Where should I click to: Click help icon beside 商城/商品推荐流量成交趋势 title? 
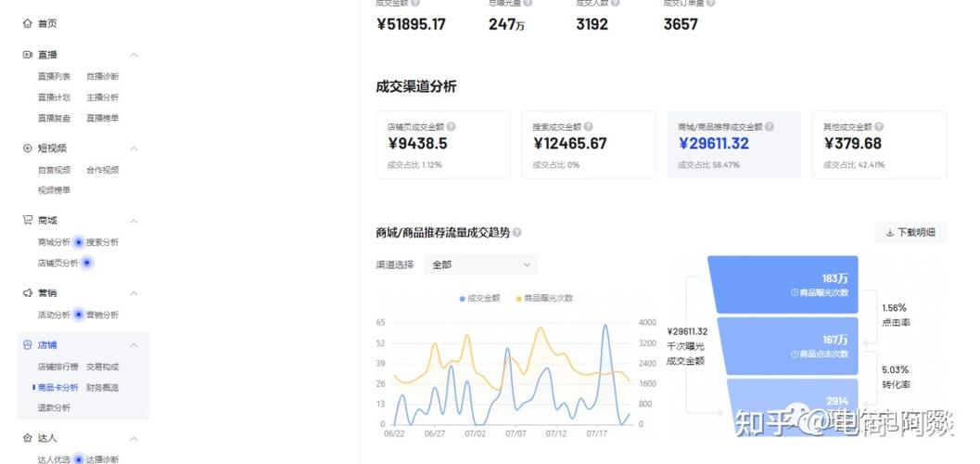[516, 233]
